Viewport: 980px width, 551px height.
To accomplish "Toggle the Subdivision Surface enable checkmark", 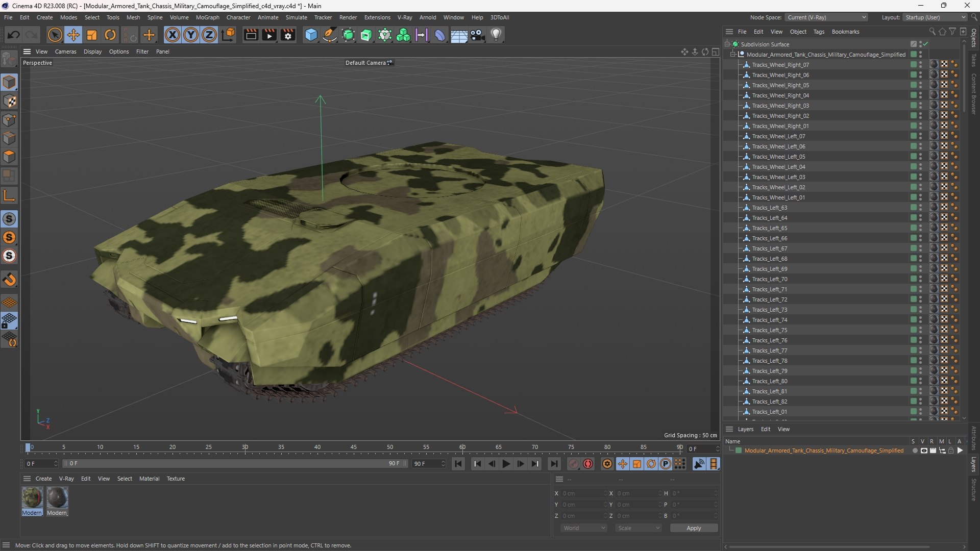I will [x=925, y=44].
